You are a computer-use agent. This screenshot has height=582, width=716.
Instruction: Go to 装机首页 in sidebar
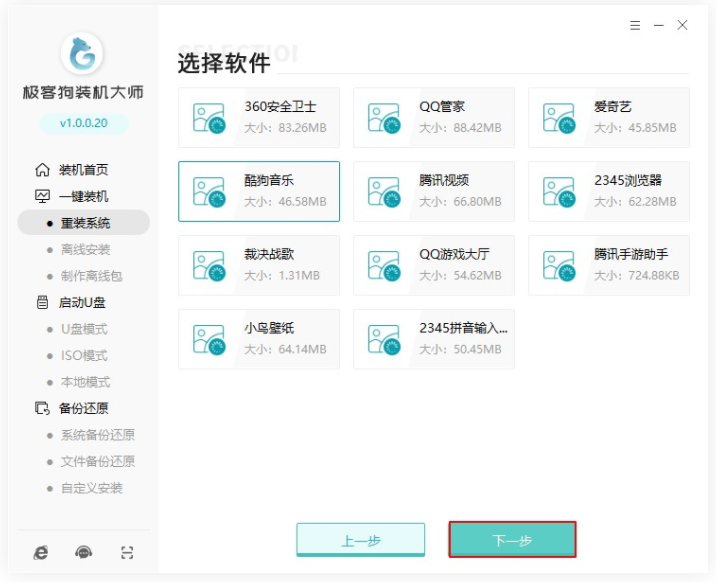pos(83,170)
